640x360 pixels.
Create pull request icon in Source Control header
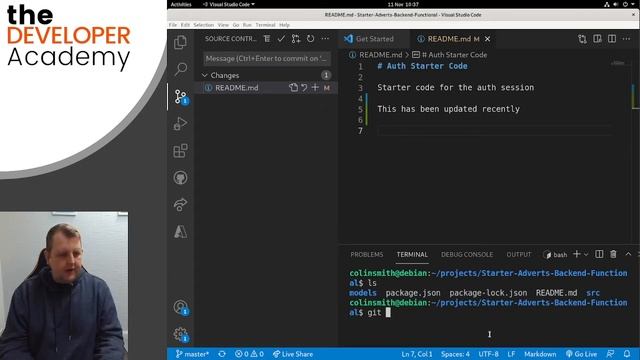point(296,39)
